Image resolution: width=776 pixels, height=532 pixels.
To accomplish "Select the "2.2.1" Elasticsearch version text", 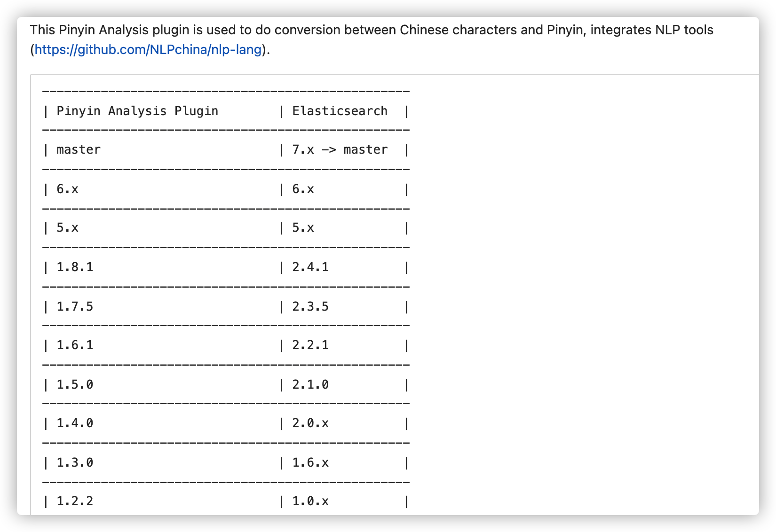I will tap(310, 345).
